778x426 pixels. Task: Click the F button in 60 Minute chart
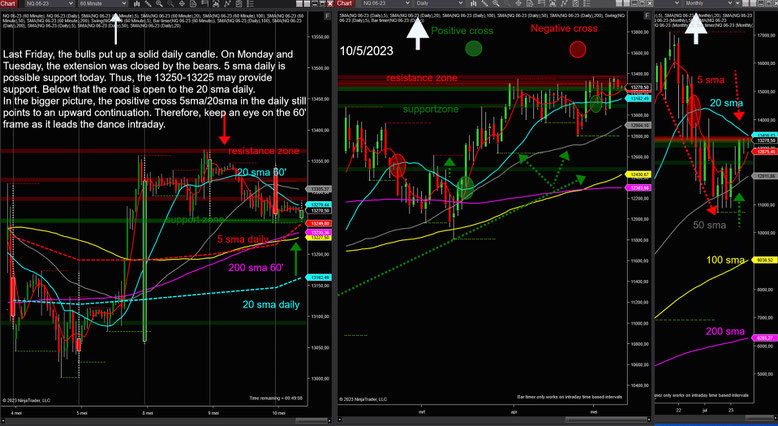coord(327,16)
